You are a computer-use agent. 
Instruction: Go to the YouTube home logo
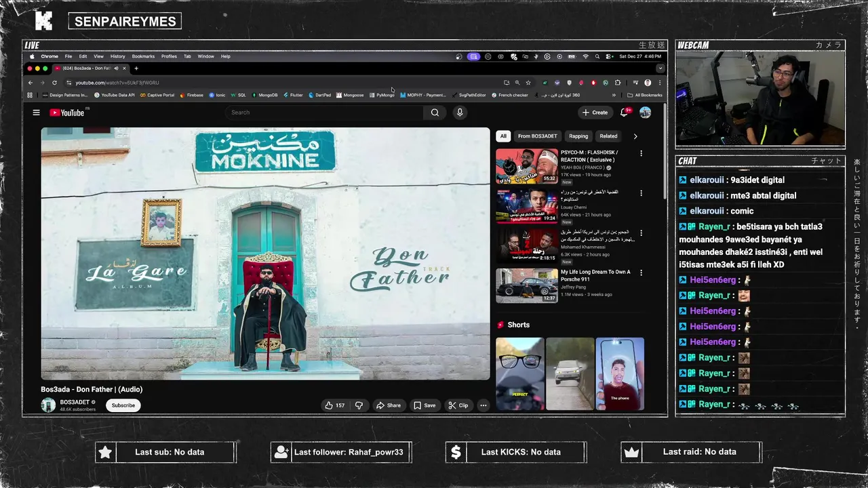click(x=66, y=113)
